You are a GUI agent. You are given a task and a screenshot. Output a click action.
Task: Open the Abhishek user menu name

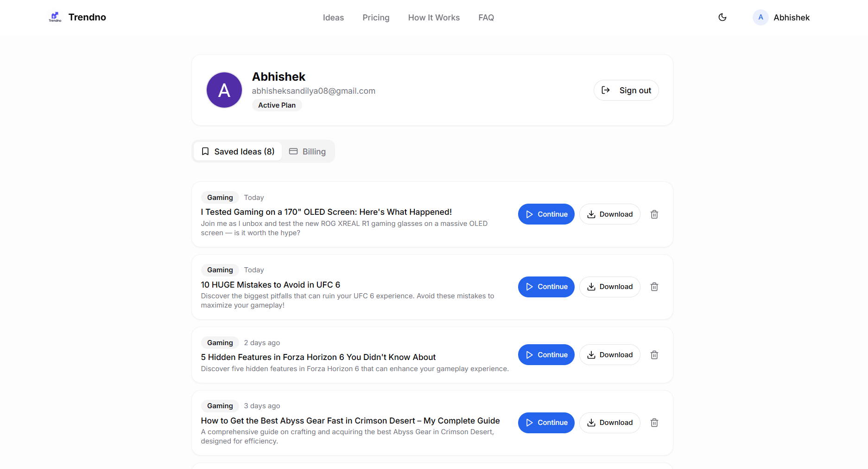792,18
